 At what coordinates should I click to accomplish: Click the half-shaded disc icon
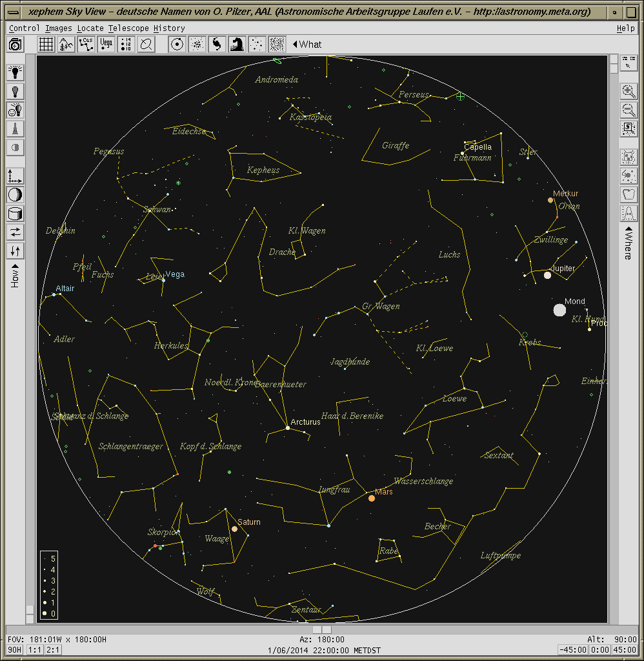click(x=15, y=148)
